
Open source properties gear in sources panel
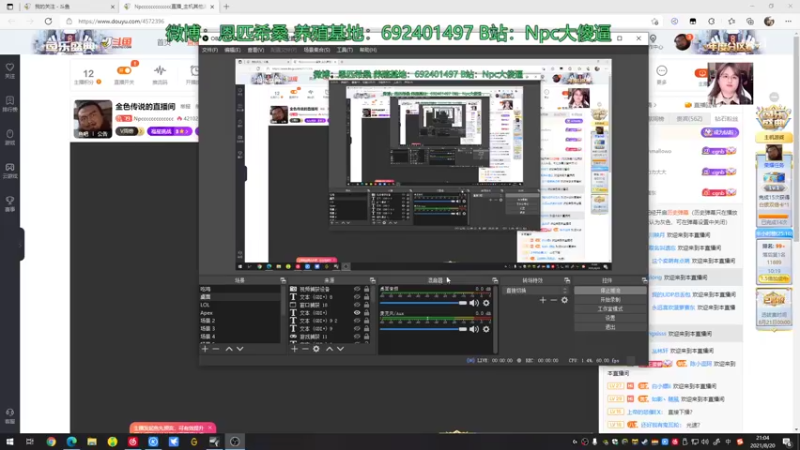[x=316, y=349]
